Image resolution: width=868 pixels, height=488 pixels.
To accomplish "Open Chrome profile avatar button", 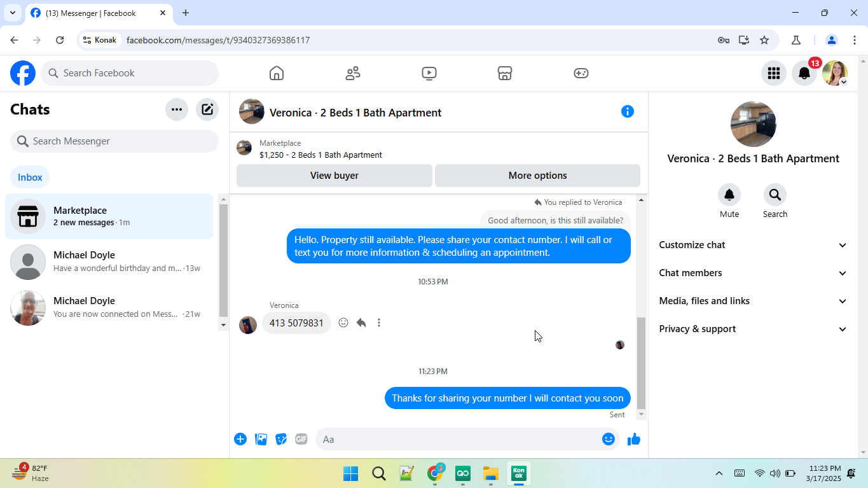I will coord(831,40).
